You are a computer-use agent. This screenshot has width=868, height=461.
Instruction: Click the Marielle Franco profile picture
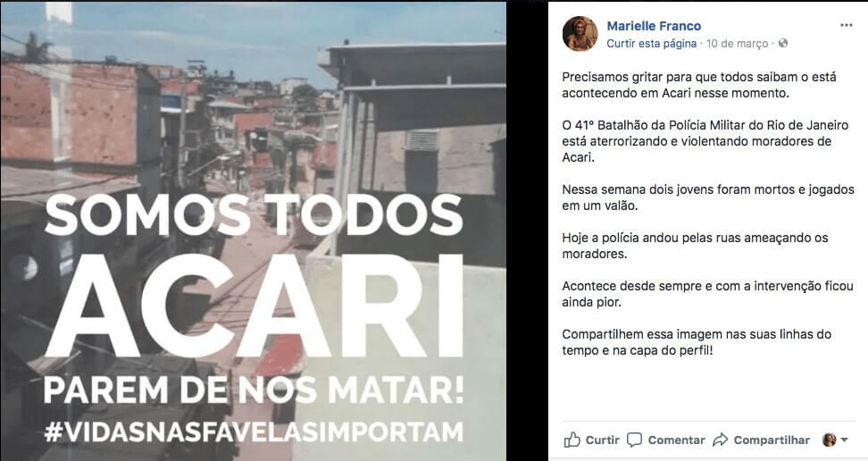click(580, 33)
